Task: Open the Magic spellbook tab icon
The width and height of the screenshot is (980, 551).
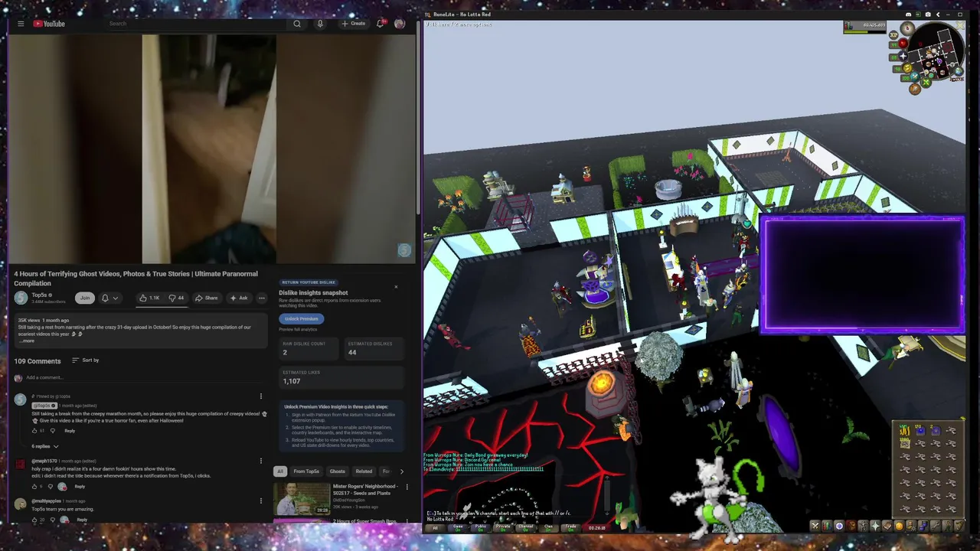Action: (x=887, y=526)
